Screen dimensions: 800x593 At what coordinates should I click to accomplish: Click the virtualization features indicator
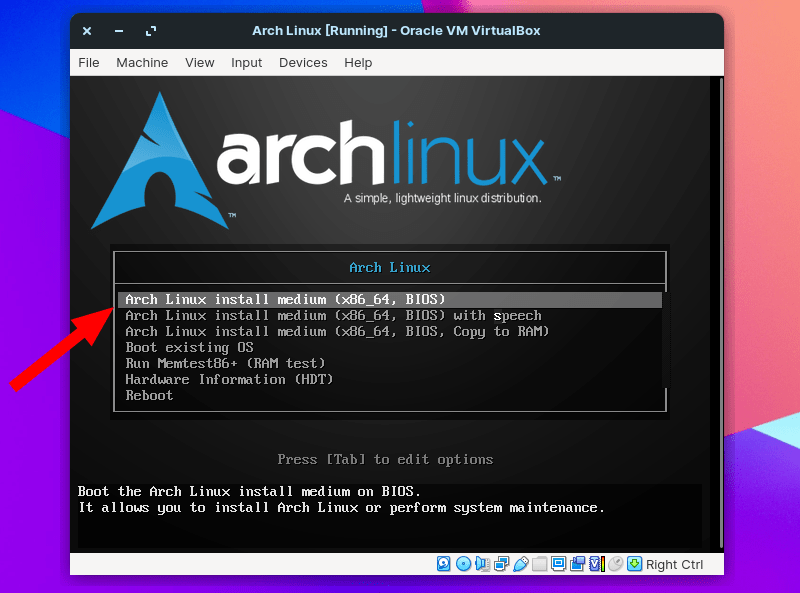595,564
